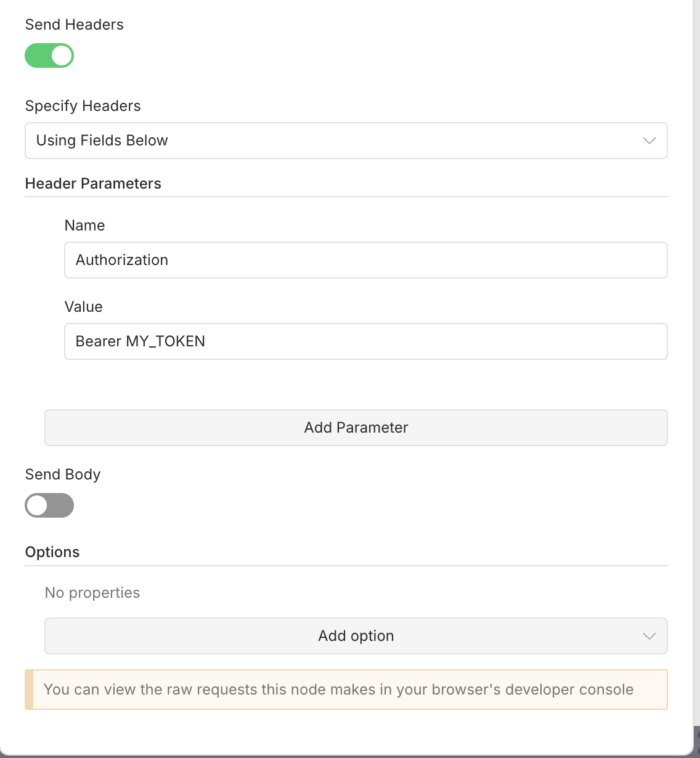Viewport: 700px width, 758px height.
Task: Click the Name label above Authorization
Action: coord(84,226)
